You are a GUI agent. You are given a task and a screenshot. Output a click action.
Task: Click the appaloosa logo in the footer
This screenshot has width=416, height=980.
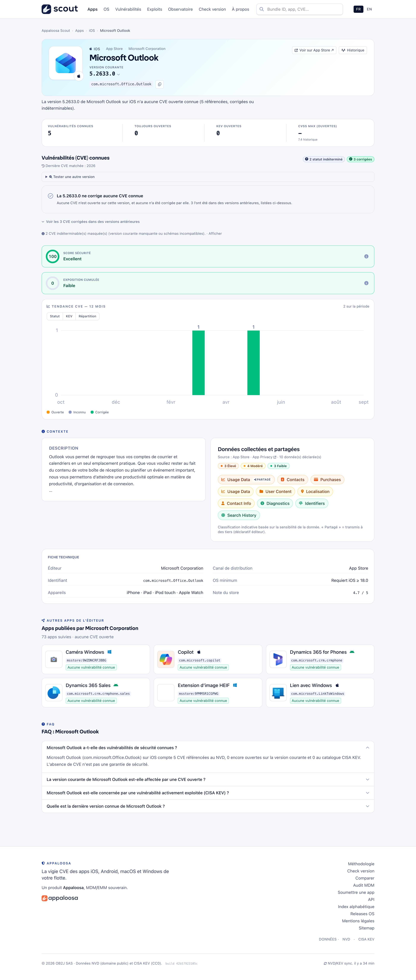coord(60,898)
